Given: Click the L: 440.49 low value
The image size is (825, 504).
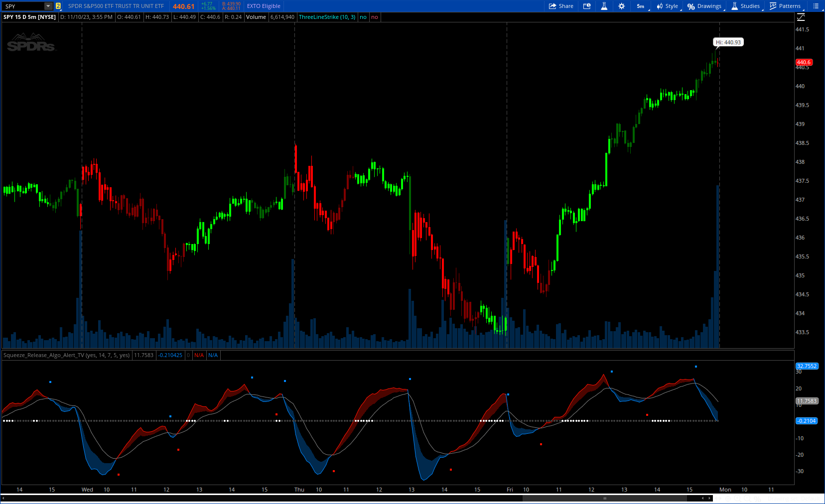Looking at the screenshot, I should tap(184, 17).
